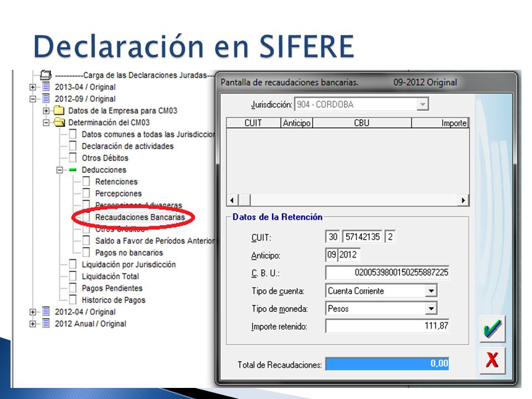Click the 2012-09 / Original document icon

pyautogui.click(x=46, y=99)
